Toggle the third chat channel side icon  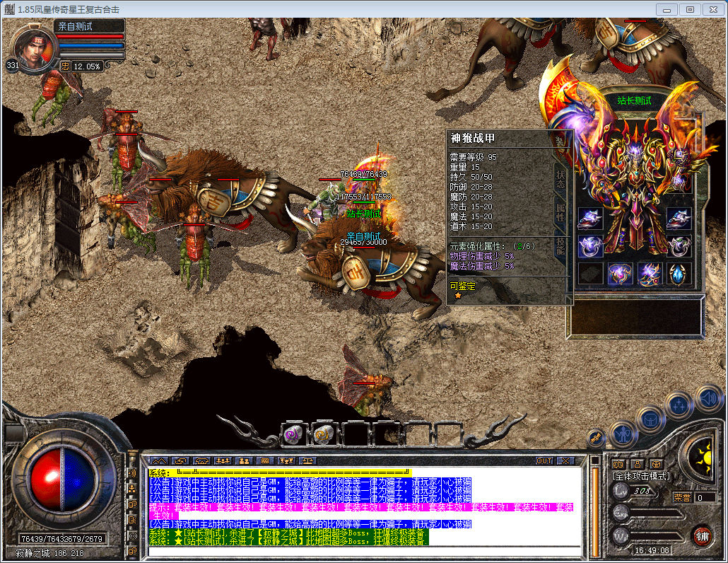(x=132, y=504)
